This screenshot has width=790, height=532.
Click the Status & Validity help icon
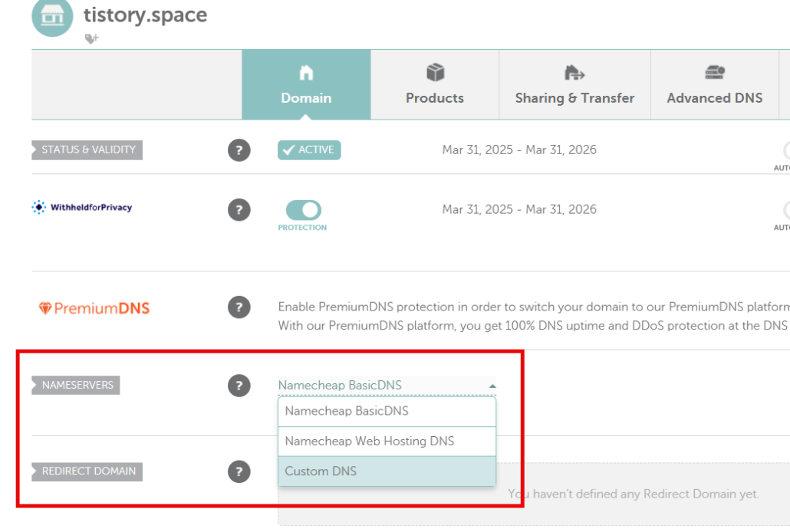[x=239, y=150]
